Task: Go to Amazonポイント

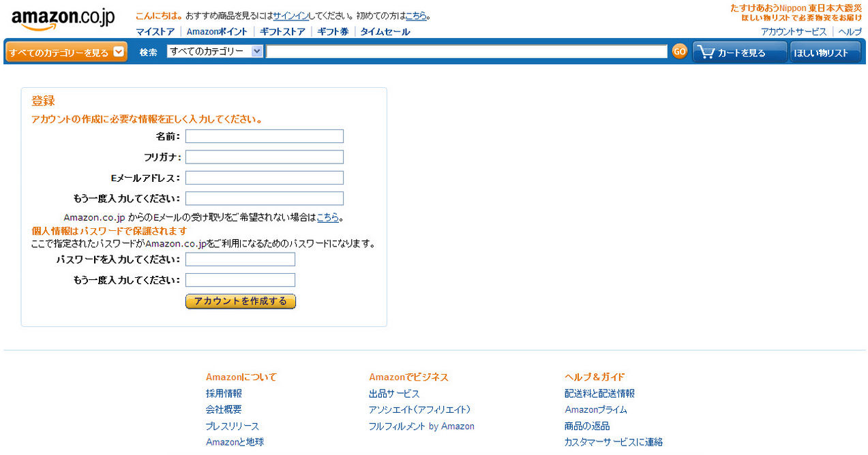Action: click(217, 31)
